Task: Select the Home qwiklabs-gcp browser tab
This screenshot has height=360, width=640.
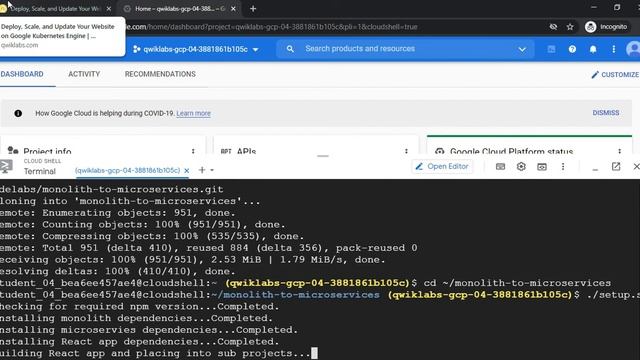Action: 180,9
